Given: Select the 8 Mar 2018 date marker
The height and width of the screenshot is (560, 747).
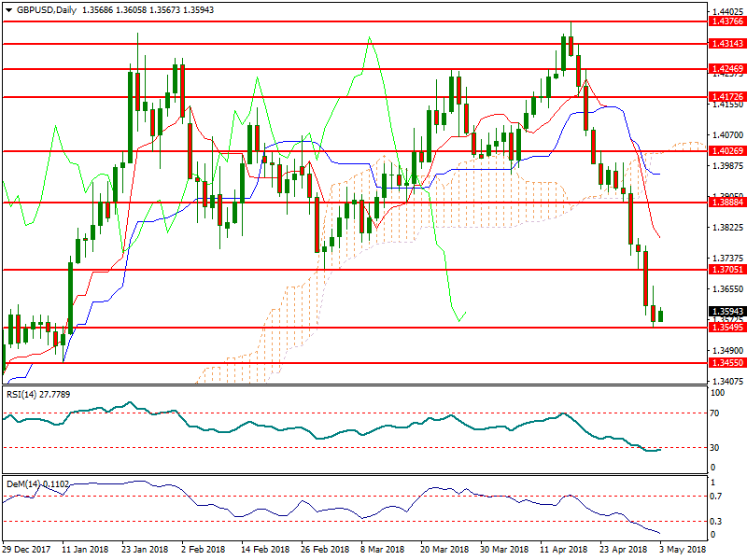Looking at the screenshot, I should [382, 551].
